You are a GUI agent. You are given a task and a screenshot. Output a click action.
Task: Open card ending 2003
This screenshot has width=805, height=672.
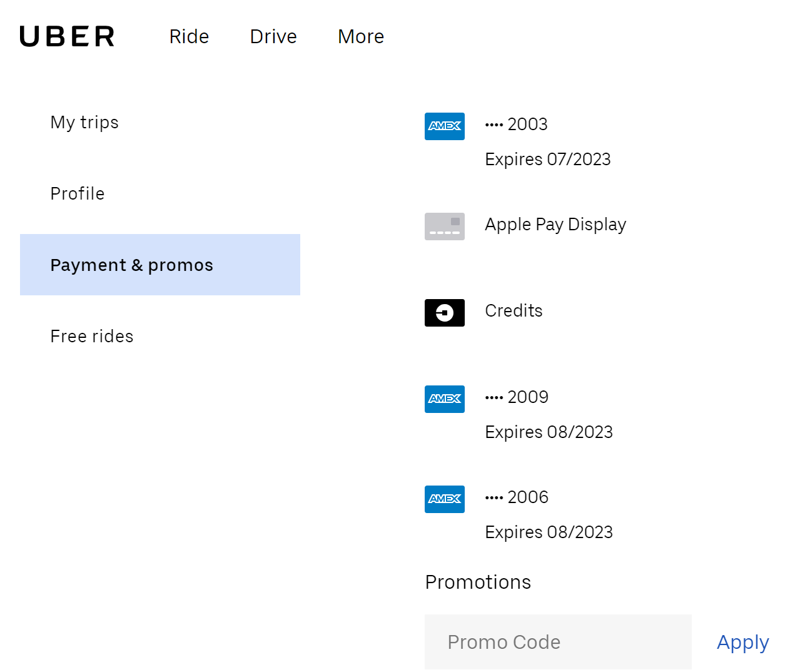(x=517, y=124)
